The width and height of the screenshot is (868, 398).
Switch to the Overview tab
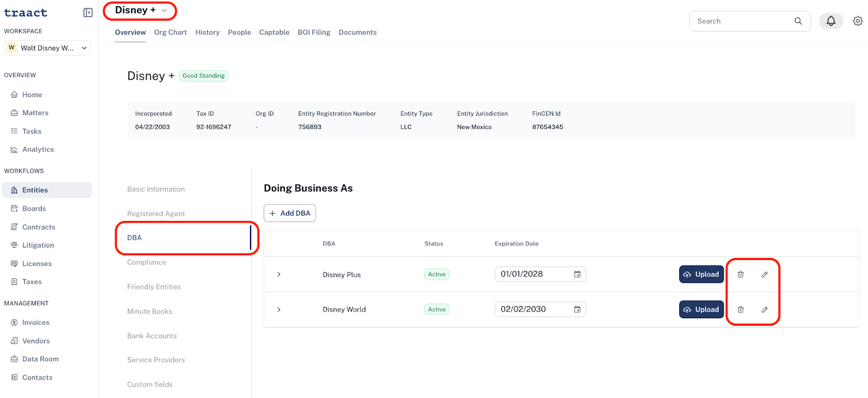point(130,33)
